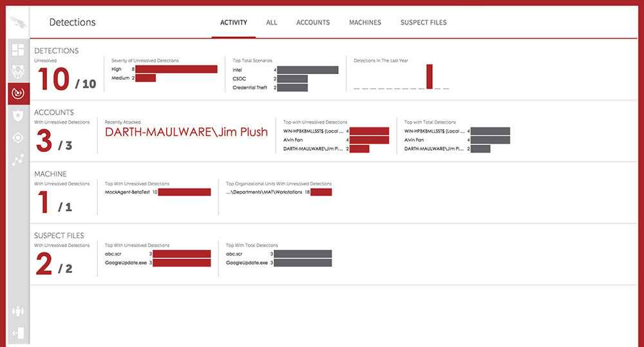
Task: Click the suspect files unresolved count 2
Action: pyautogui.click(x=44, y=264)
